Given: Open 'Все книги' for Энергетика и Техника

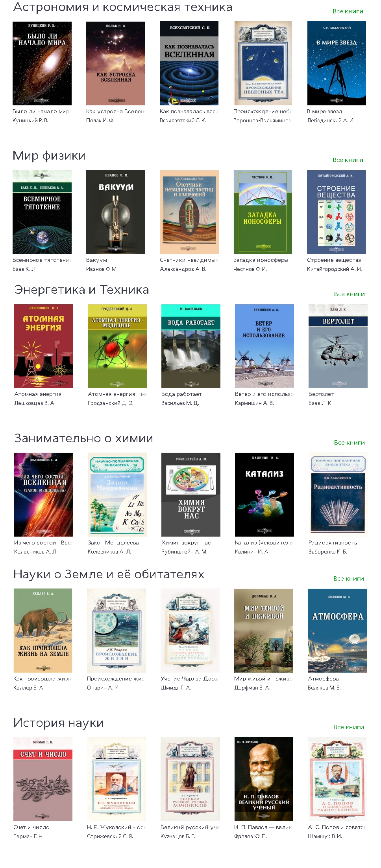Looking at the screenshot, I should coord(349,294).
